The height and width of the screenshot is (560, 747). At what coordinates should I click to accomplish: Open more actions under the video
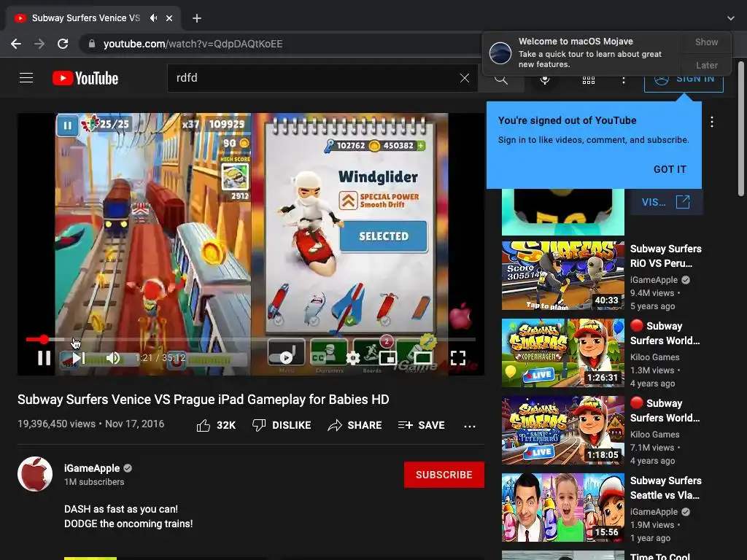click(470, 426)
